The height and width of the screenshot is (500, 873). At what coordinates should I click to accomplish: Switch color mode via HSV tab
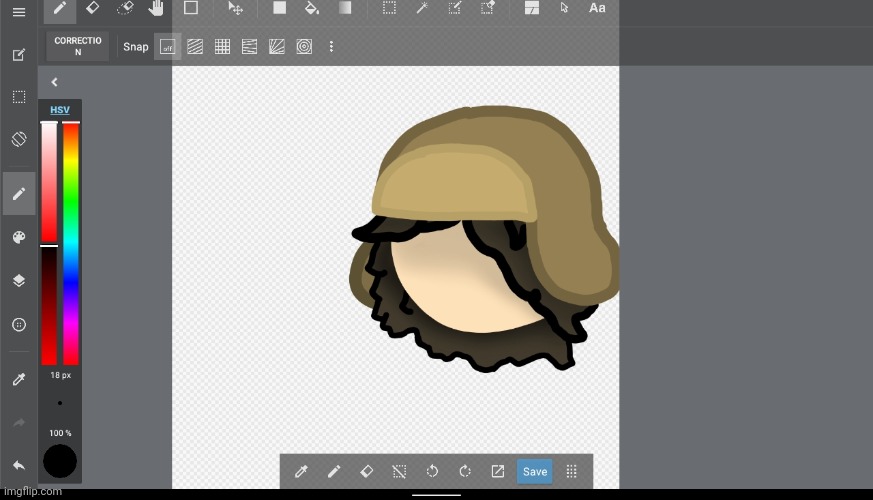point(60,110)
